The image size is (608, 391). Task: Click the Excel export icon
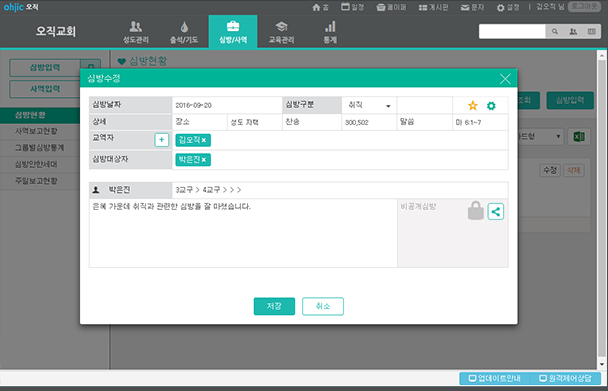(x=579, y=137)
